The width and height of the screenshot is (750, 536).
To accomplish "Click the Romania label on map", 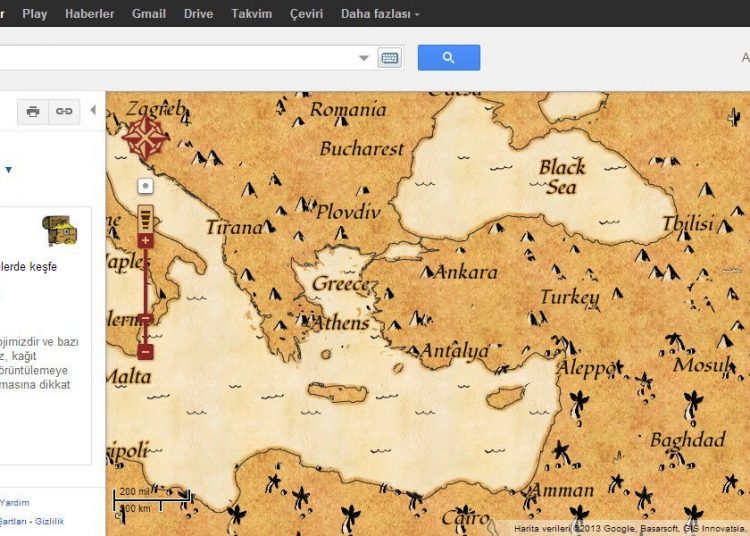I will click(x=348, y=109).
